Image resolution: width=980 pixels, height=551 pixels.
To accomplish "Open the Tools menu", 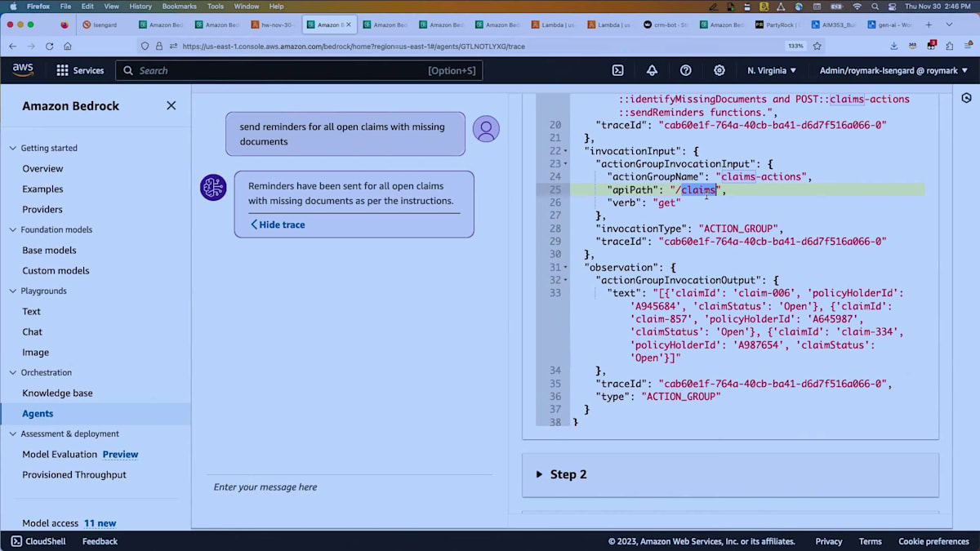I will coord(216,6).
